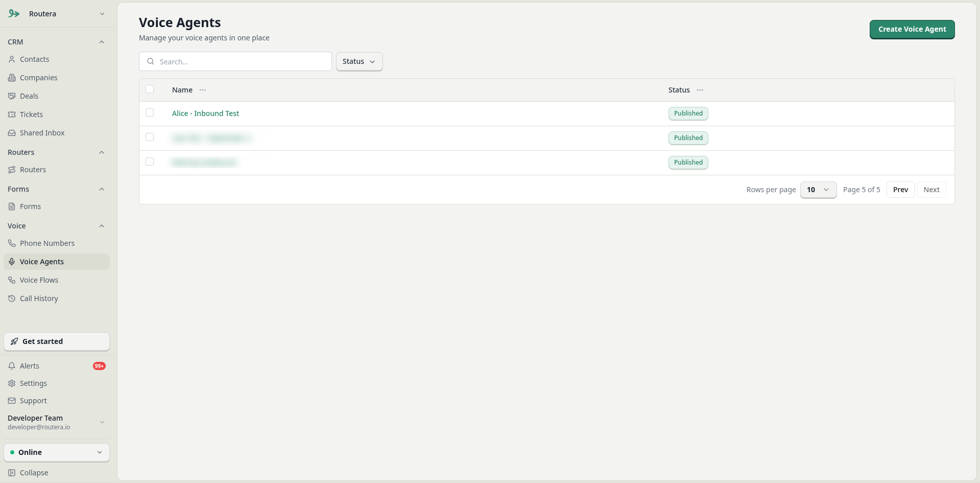Open the Routera workspace switcher

click(57, 14)
